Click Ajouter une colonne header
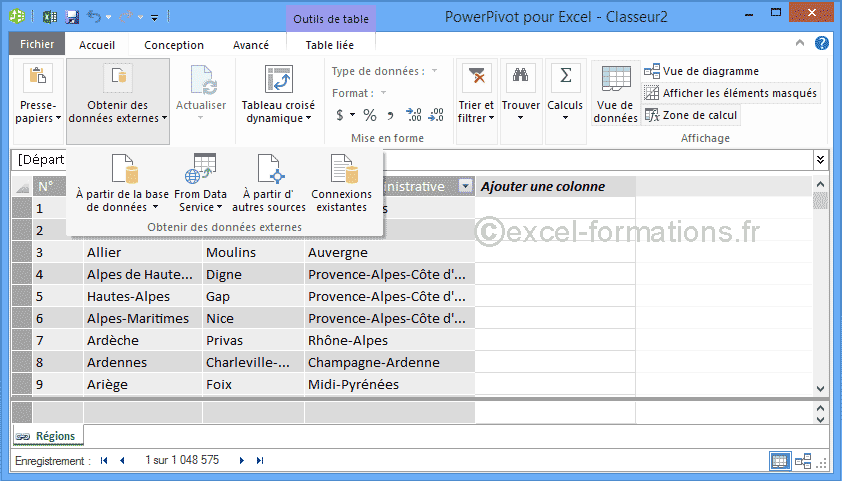The image size is (842, 481). point(555,186)
